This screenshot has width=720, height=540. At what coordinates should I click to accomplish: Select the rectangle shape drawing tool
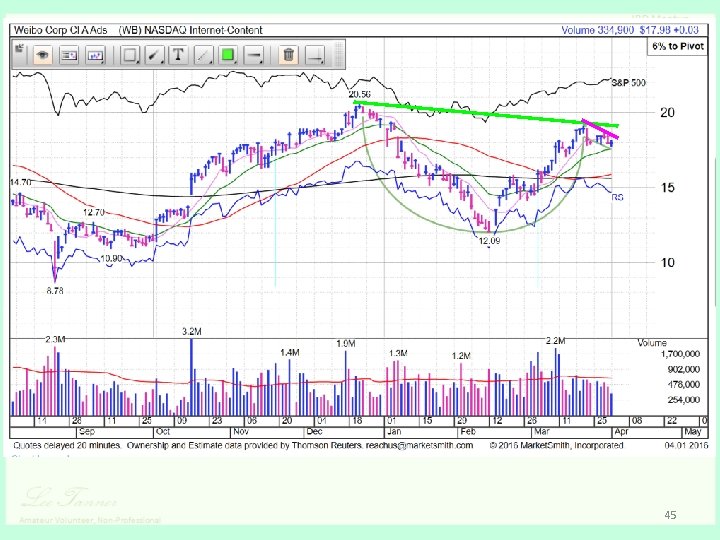pyautogui.click(x=129, y=56)
